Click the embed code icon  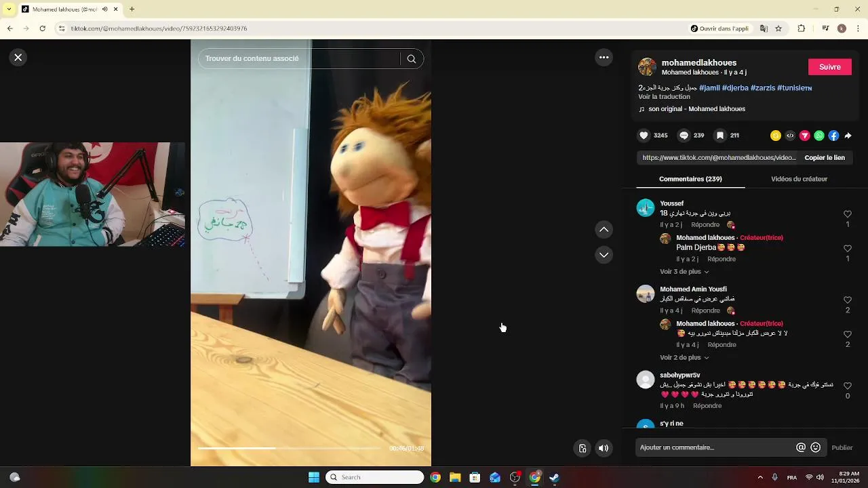[790, 136]
